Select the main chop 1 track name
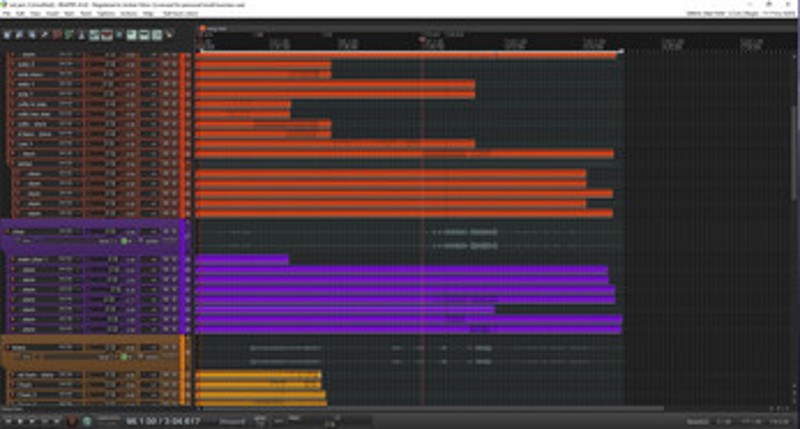The image size is (800, 429). [x=33, y=260]
